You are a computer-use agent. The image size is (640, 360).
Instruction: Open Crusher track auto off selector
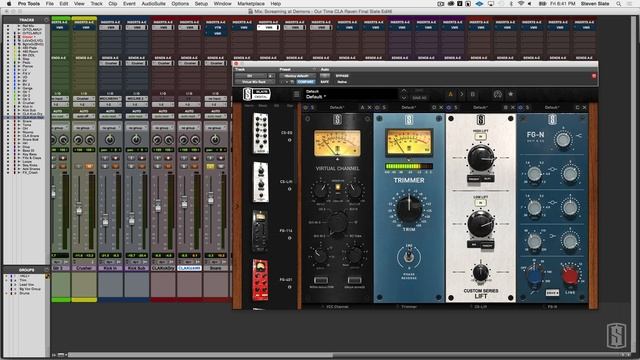pyautogui.click(x=84, y=116)
